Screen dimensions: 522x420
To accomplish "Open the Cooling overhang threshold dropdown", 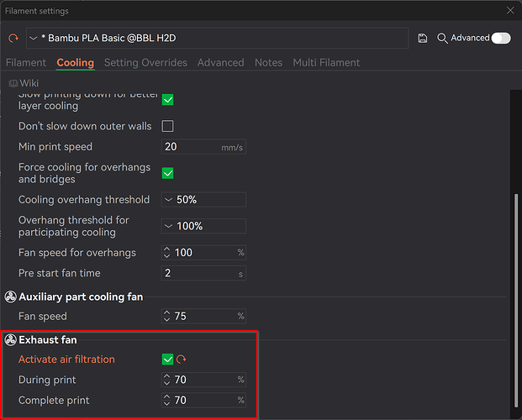I will pyautogui.click(x=203, y=200).
